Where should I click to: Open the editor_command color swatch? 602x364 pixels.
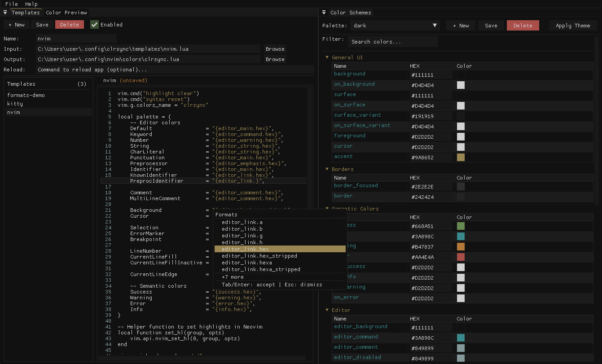461,338
